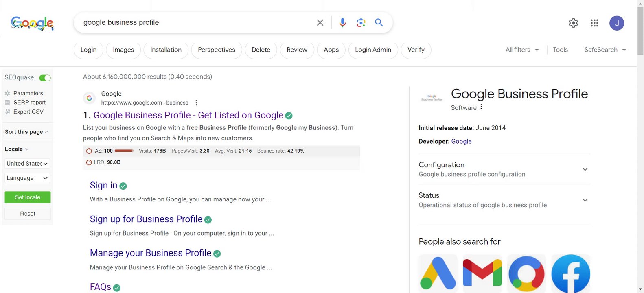Open the Language dropdown
644x293 pixels.
click(x=27, y=178)
